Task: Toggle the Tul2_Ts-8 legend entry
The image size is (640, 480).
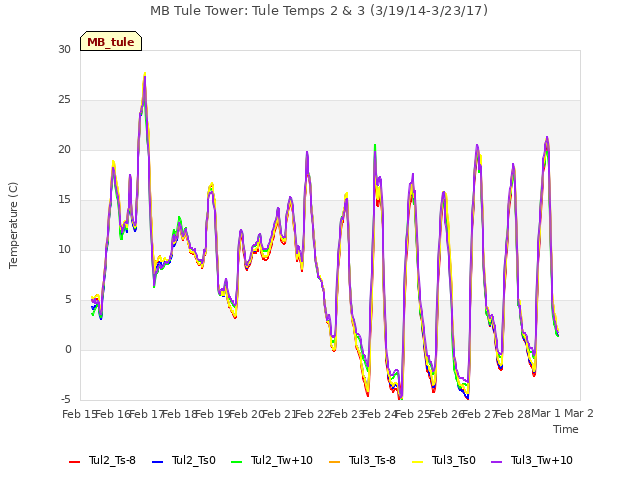Action: pyautogui.click(x=102, y=460)
